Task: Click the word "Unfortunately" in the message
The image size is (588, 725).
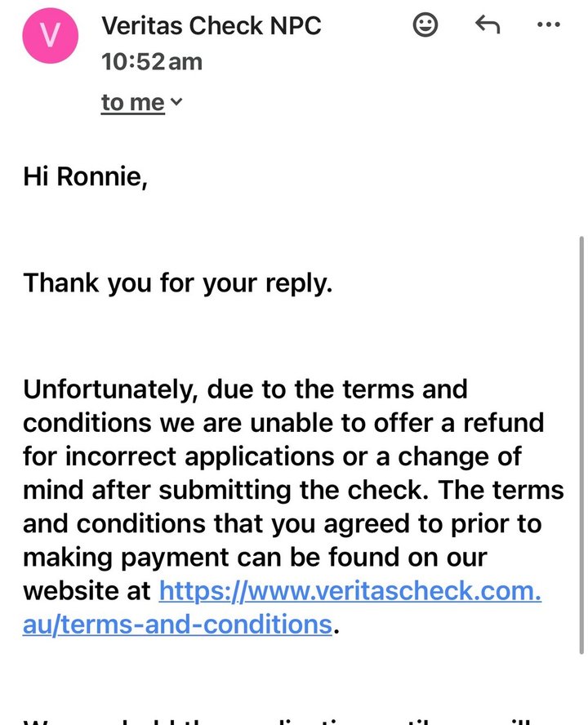Action: (x=110, y=389)
